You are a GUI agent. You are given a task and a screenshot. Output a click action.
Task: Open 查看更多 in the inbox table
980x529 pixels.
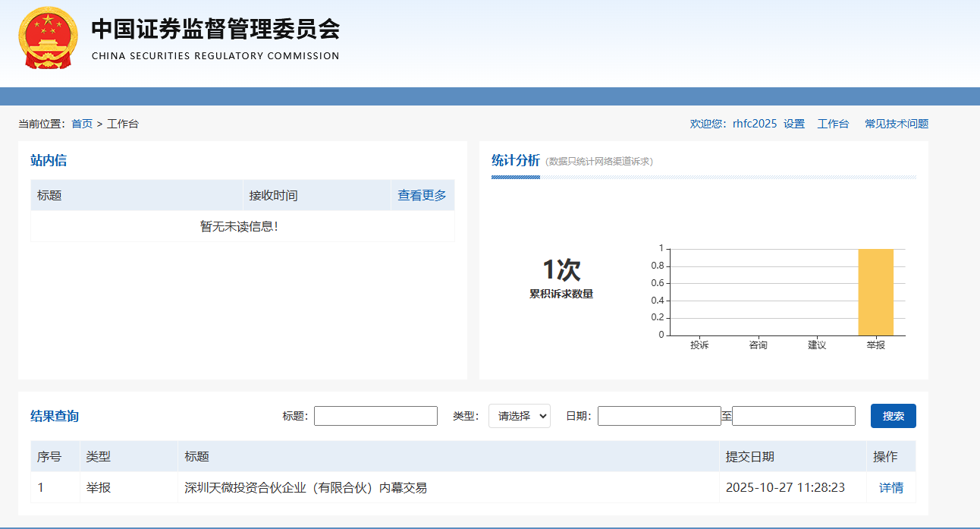click(x=422, y=195)
